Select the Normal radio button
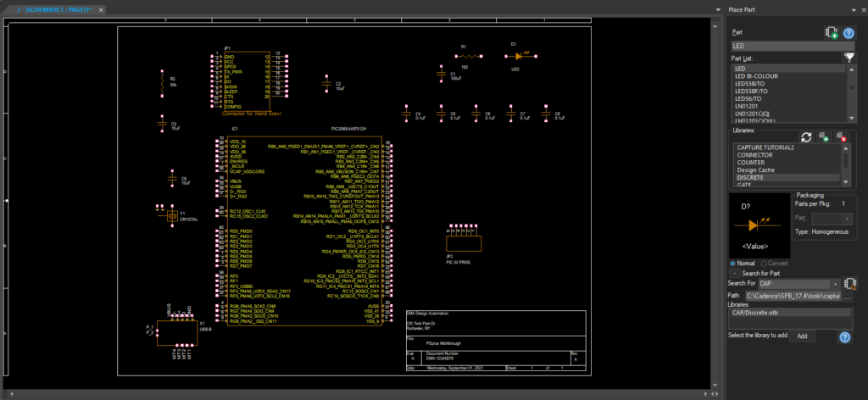868x400 pixels. [733, 264]
